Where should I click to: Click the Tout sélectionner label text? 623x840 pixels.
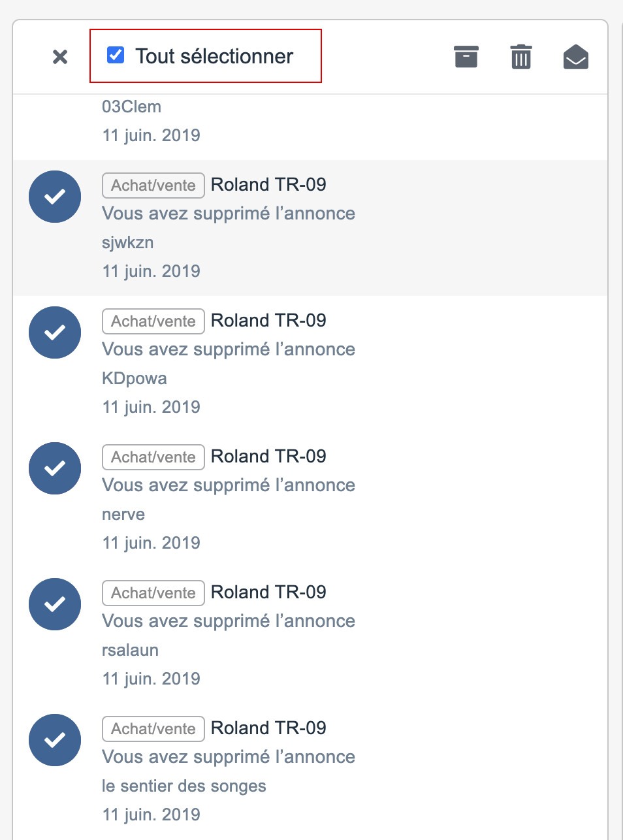click(x=214, y=56)
